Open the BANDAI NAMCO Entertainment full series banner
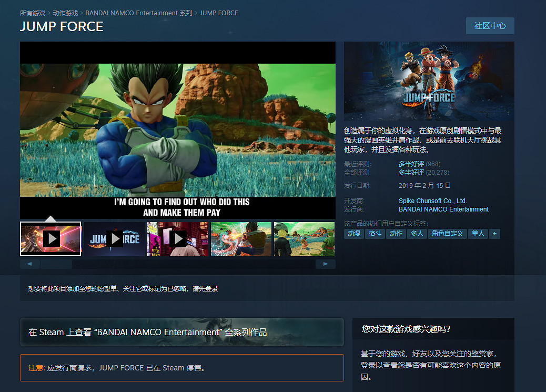The height and width of the screenshot is (392, 546). (x=182, y=332)
